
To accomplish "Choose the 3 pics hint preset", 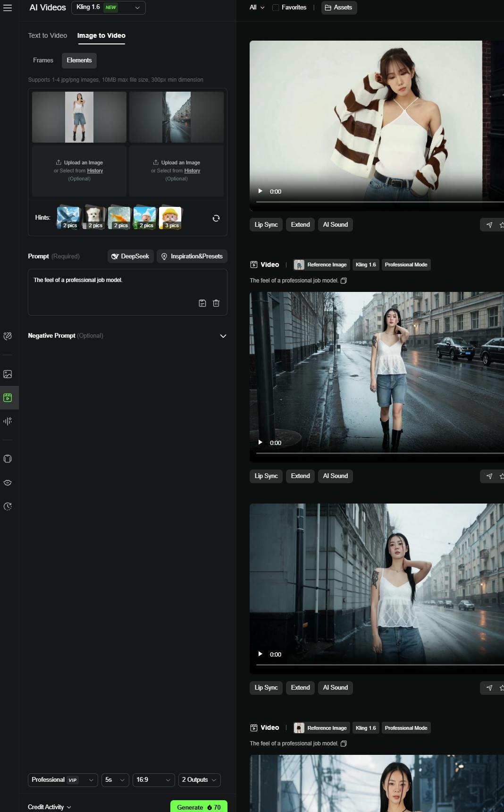I will pos(170,218).
